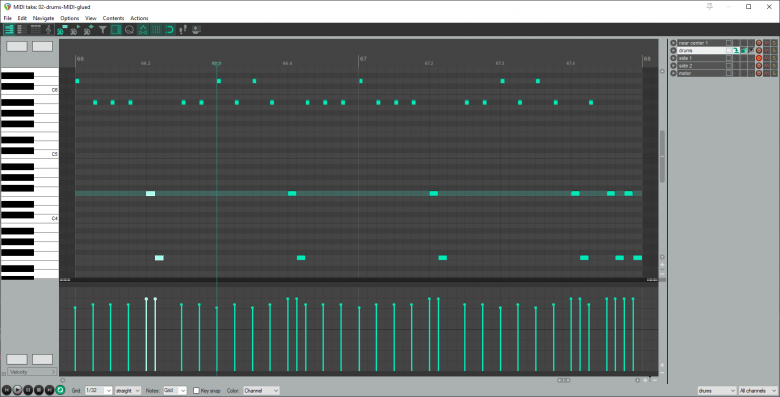Switch to musical notation treble clef icon
The image size is (780, 397).
tap(48, 30)
